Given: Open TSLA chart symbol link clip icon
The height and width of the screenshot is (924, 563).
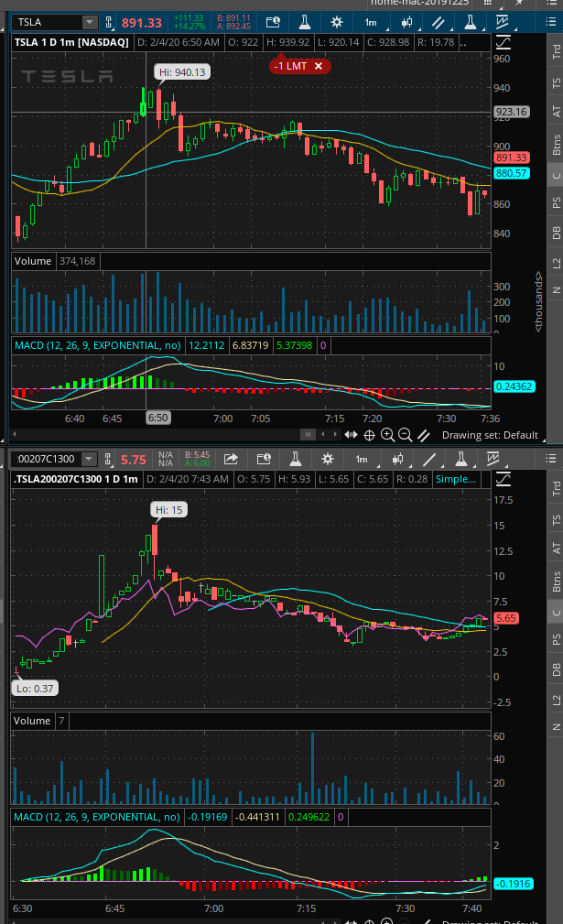Looking at the screenshot, I should (x=108, y=22).
